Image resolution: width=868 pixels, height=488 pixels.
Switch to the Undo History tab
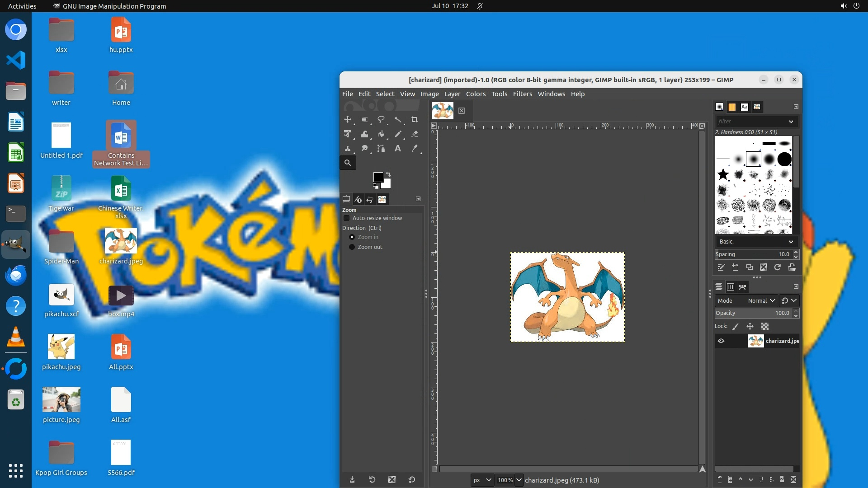[x=370, y=199]
